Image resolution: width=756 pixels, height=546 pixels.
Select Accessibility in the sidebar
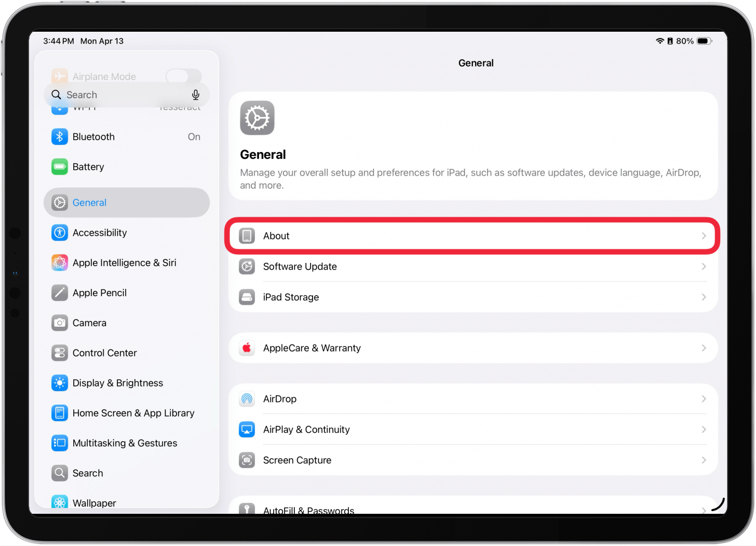pos(127,233)
